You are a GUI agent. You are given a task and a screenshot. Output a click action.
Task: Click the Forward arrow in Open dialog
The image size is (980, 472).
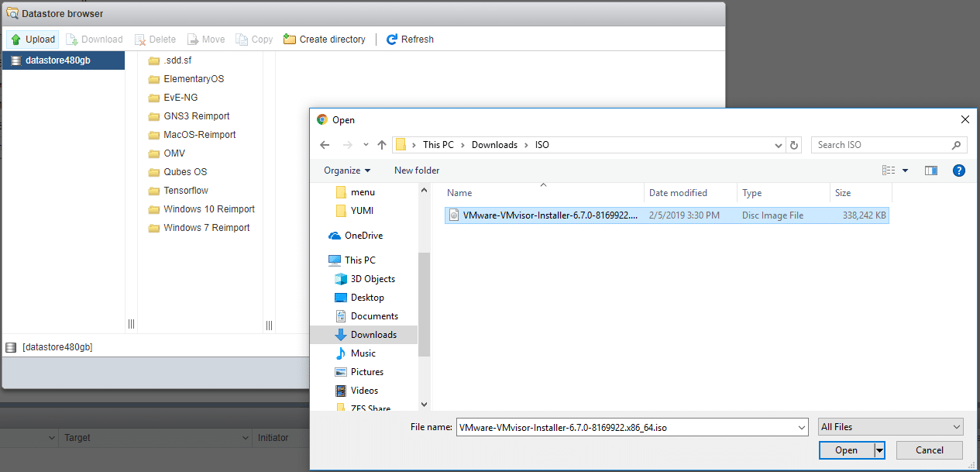(348, 145)
